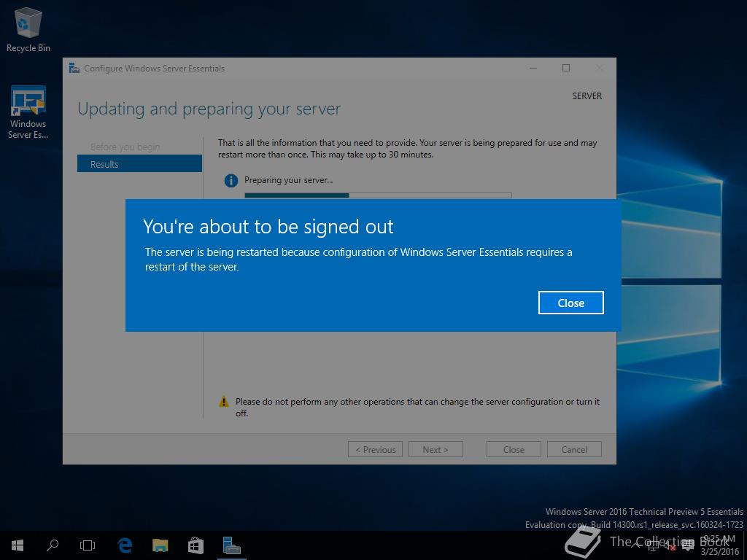Open the taskbar date showing 3/25/2016

[x=719, y=551]
